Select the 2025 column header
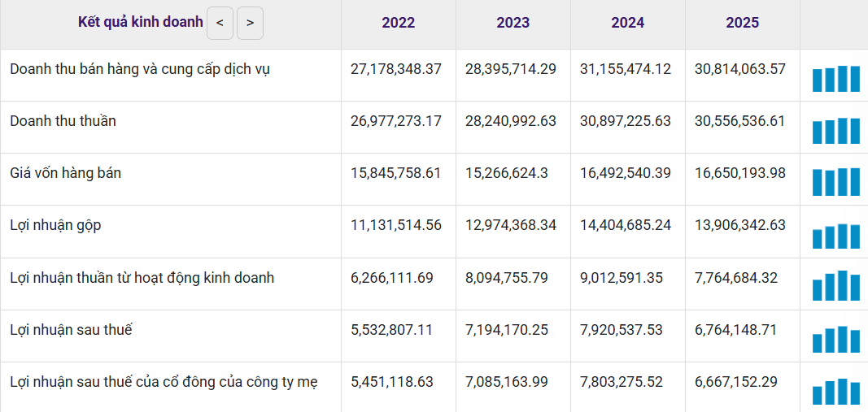The height and width of the screenshot is (412, 868). pyautogui.click(x=743, y=23)
